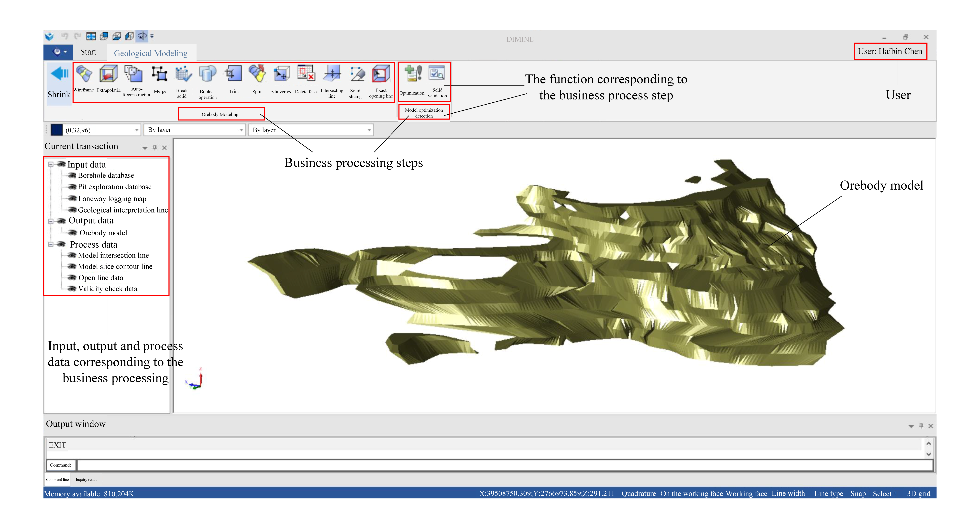Pick the Split tool
Screen dimensions: 980x517
coord(257,79)
